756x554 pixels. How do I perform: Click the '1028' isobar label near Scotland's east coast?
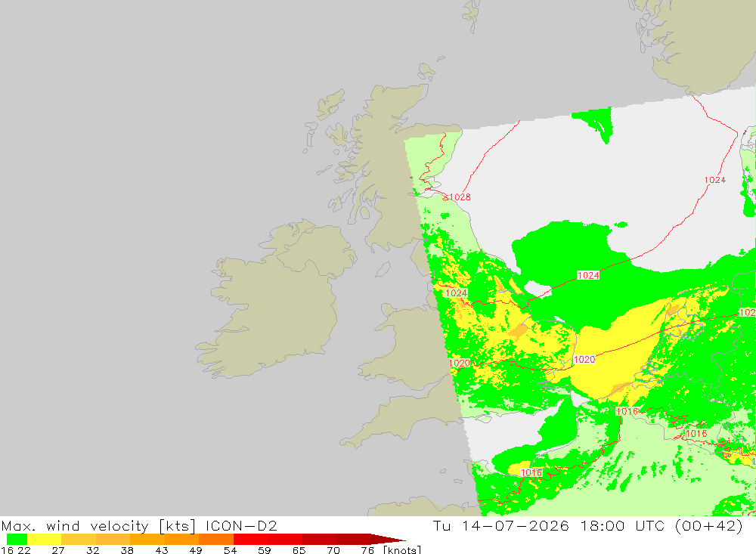459,197
